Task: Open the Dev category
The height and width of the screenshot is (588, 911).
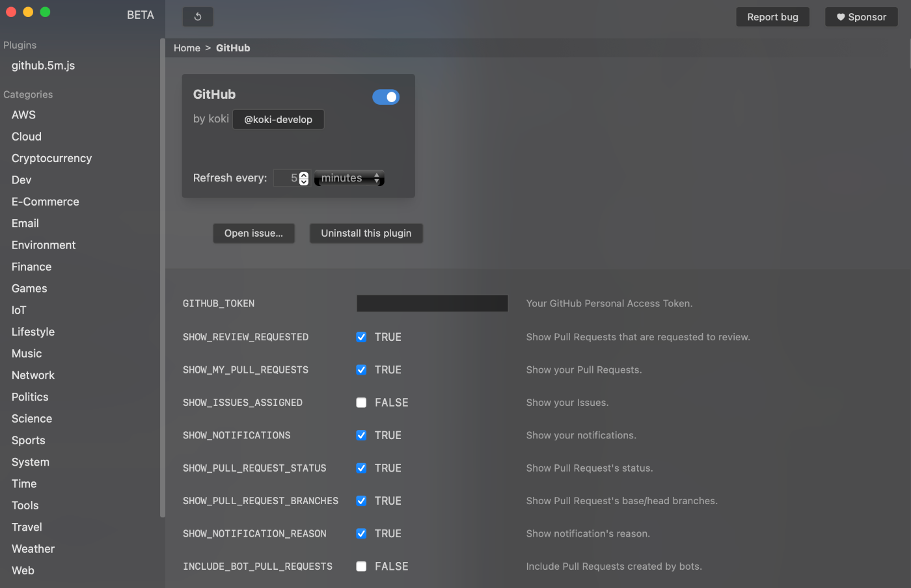Action: [x=21, y=180]
